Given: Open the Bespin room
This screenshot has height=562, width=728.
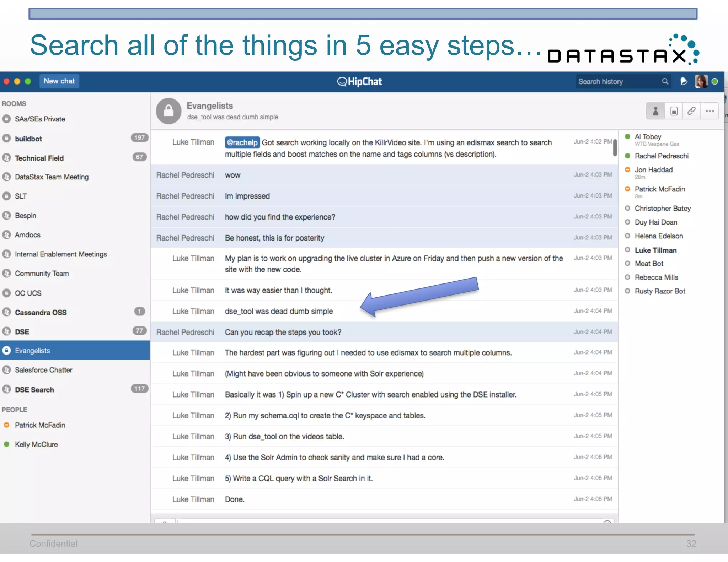Looking at the screenshot, I should (75, 216).
